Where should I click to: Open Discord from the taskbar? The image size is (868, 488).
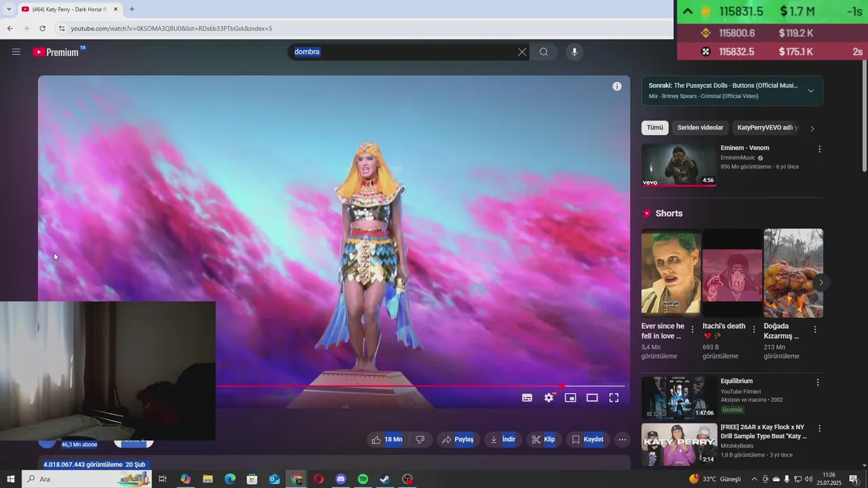340,479
